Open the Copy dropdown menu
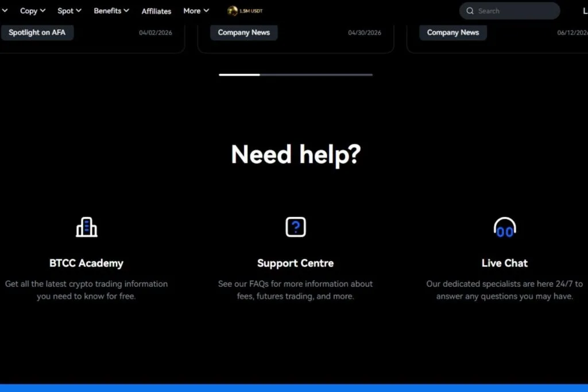Image resolution: width=588 pixels, height=392 pixels. pyautogui.click(x=33, y=11)
